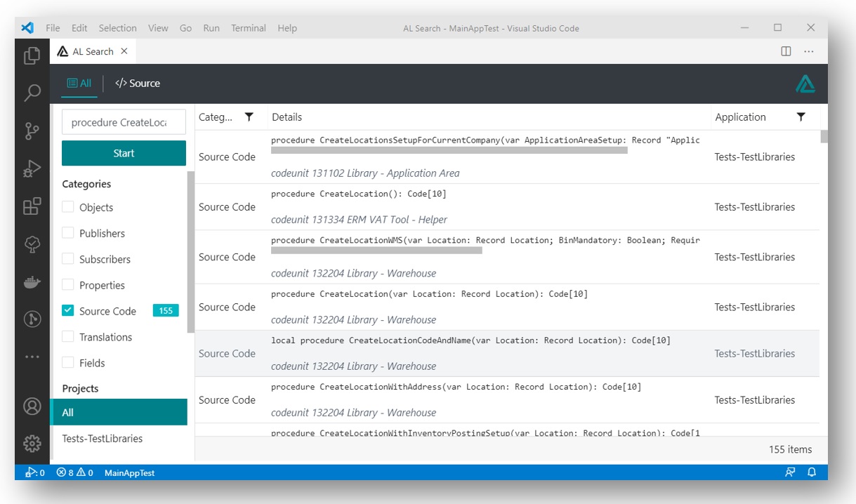The image size is (856, 504).
Task: Select the 'procedure CreateLocationWMS' result line
Action: coord(485,240)
